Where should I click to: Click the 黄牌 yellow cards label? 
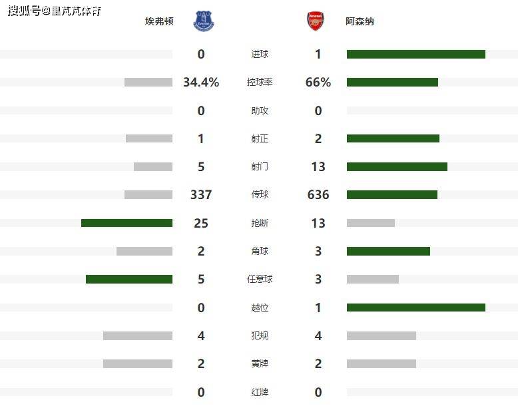[x=260, y=363]
